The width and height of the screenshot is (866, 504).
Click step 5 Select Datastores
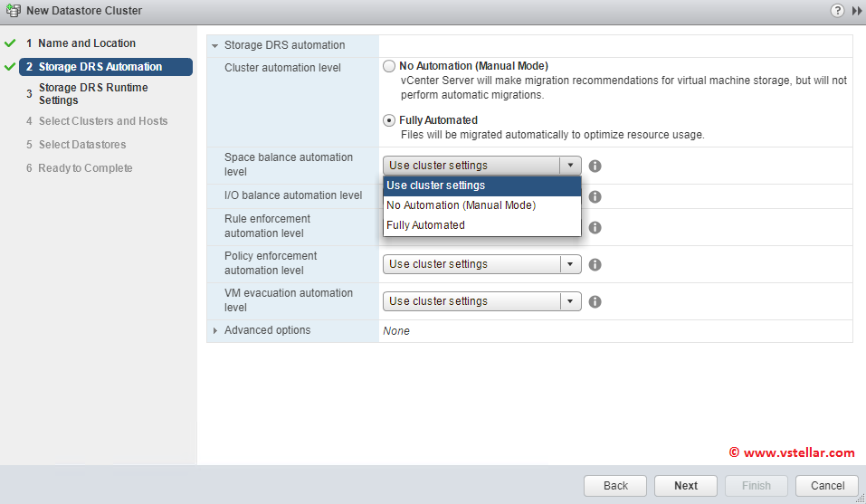coord(82,145)
